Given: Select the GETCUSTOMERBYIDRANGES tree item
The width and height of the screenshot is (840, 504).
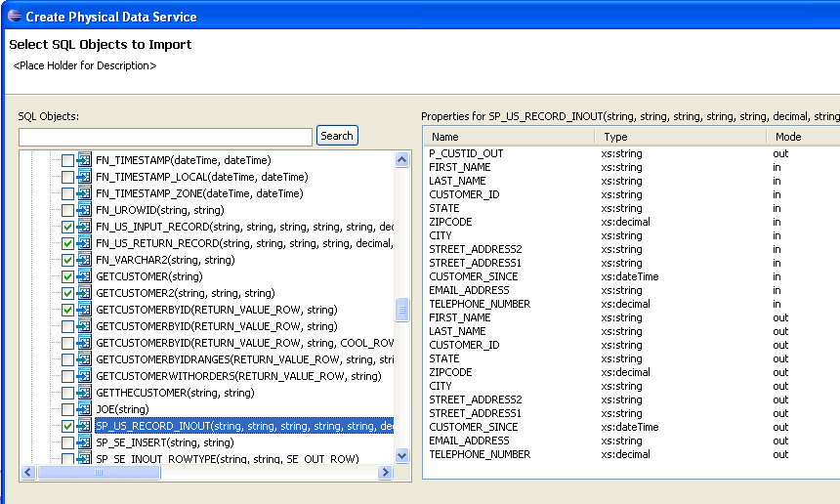Looking at the screenshot, I should point(244,359).
